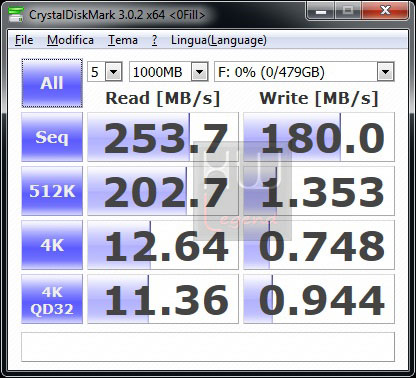Viewport: 416px width, 378px height.
Task: Start the 512K benchmark
Action: coord(52,191)
